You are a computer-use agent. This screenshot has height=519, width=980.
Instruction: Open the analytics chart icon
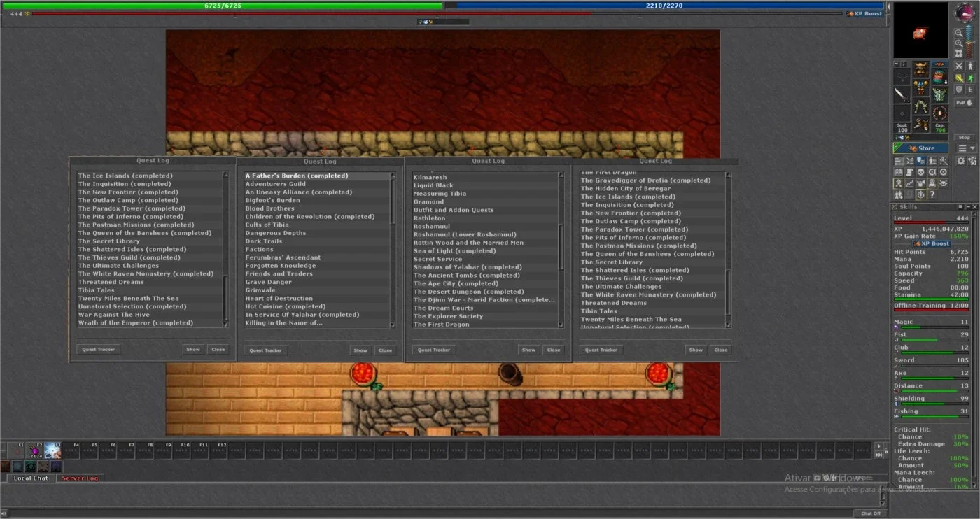909,183
